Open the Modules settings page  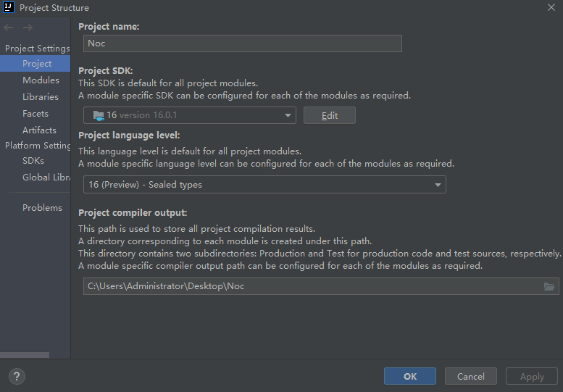coord(41,80)
